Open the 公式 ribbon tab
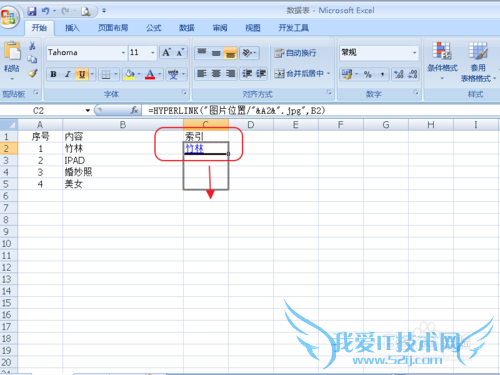 tap(154, 28)
